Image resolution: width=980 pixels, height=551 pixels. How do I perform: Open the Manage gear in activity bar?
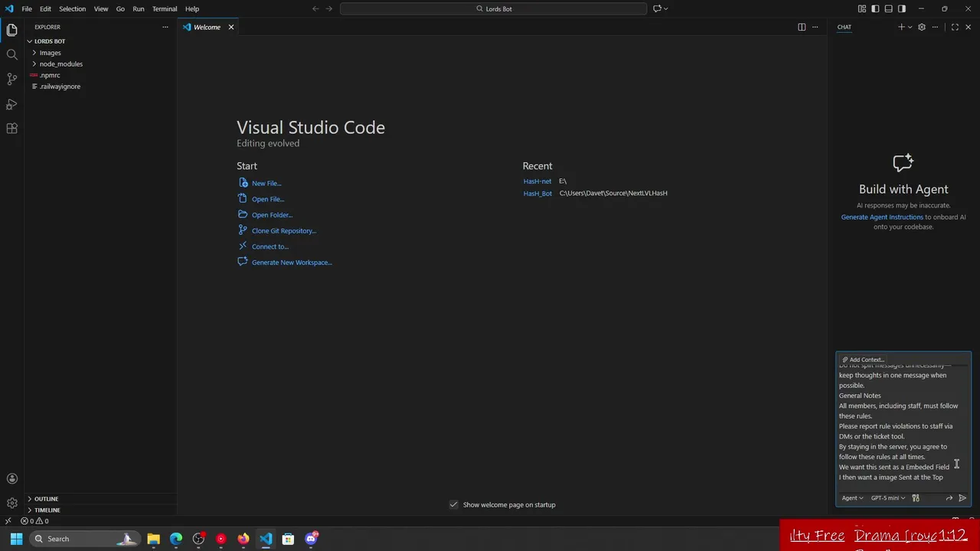tap(11, 503)
